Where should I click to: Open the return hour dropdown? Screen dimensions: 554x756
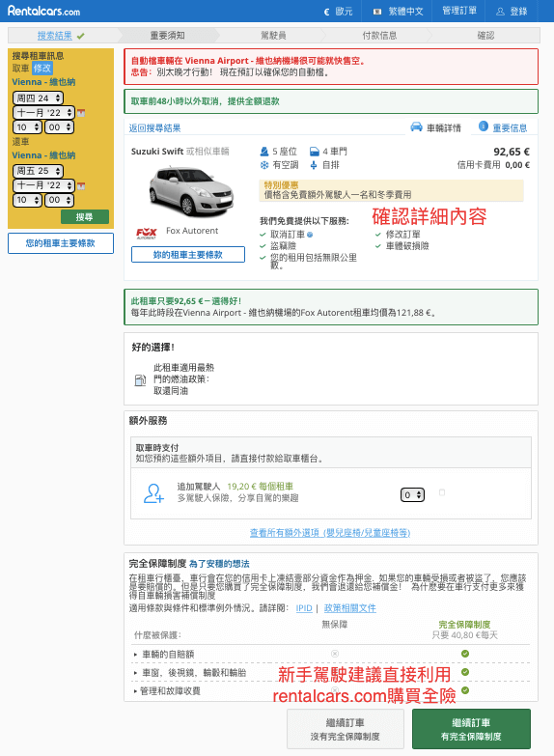click(27, 200)
